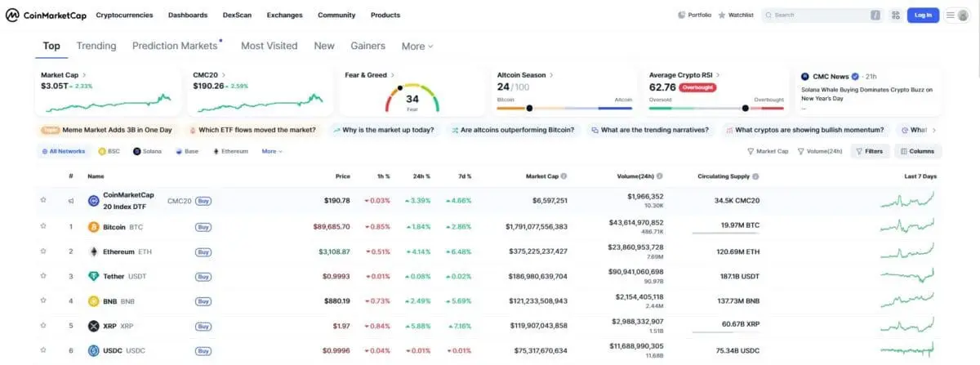The image size is (980, 365).
Task: Expand the More networks dropdown
Action: 272,151
